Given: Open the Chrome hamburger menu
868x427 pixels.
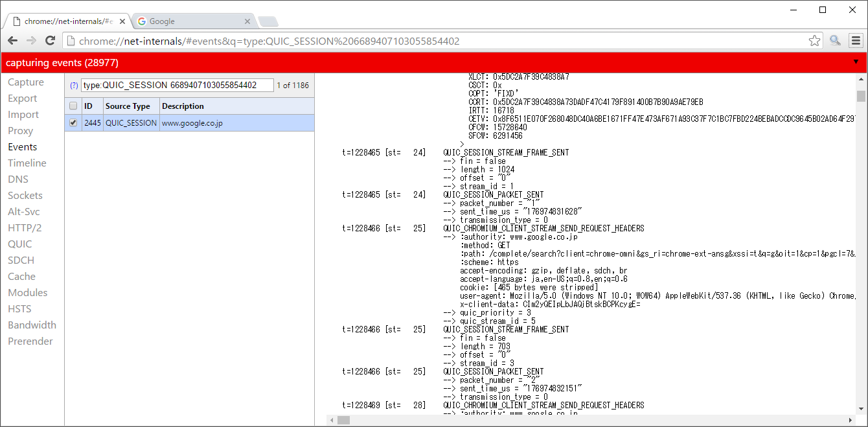Looking at the screenshot, I should (x=856, y=41).
